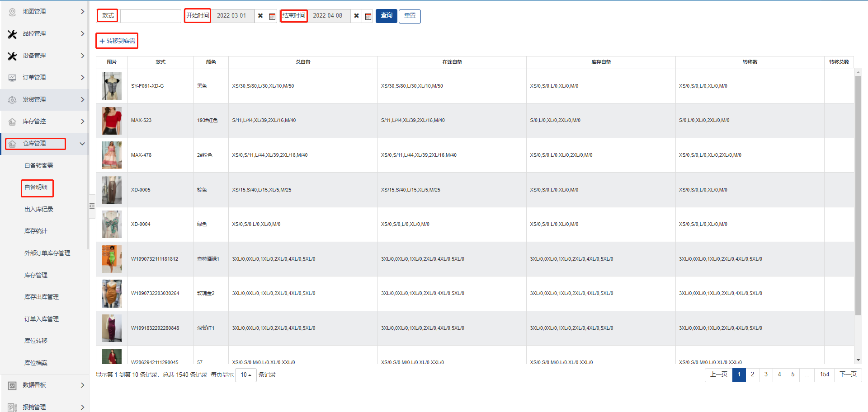
Task: Click the 数据看板 sidebar icon
Action: coord(12,385)
